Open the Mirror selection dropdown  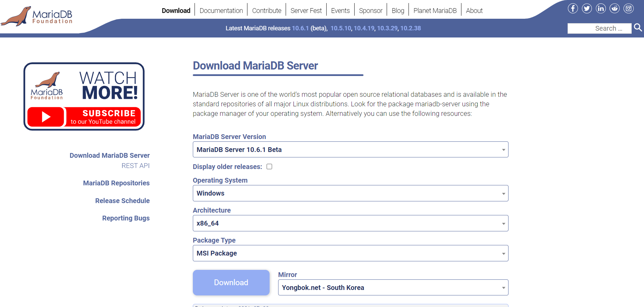[x=393, y=288]
